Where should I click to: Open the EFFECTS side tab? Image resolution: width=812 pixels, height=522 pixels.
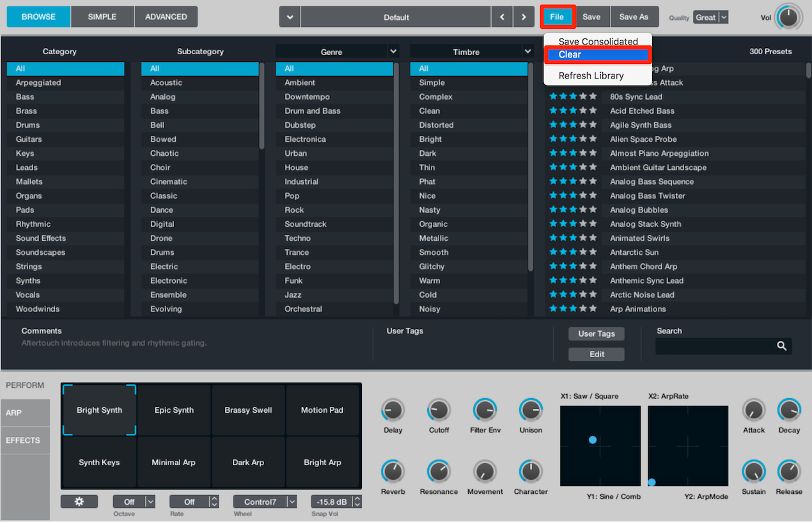pyautogui.click(x=25, y=440)
